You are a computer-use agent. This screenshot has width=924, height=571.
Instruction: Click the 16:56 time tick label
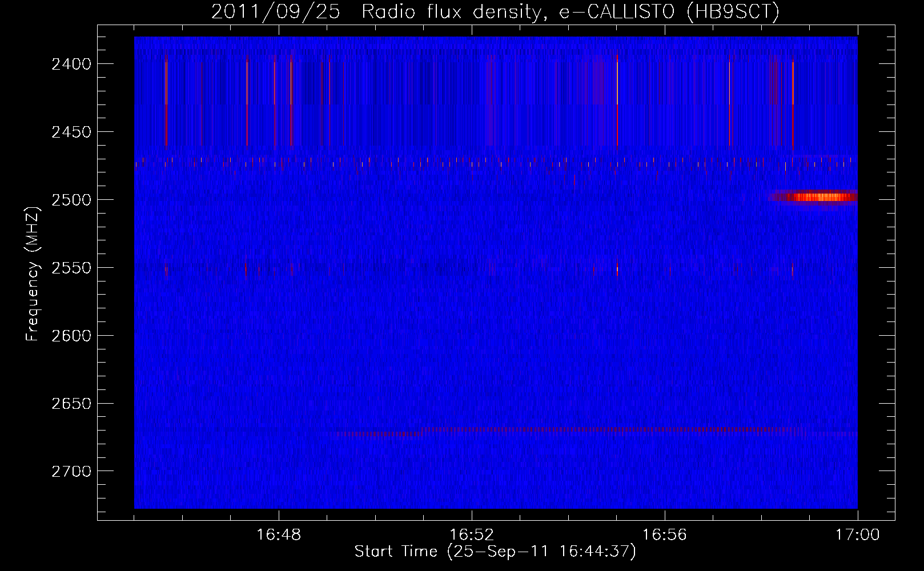point(665,535)
